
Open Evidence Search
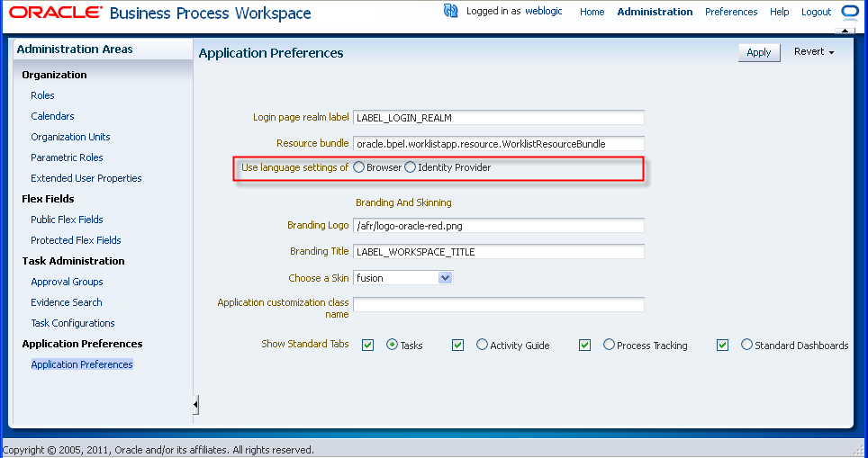[67, 302]
